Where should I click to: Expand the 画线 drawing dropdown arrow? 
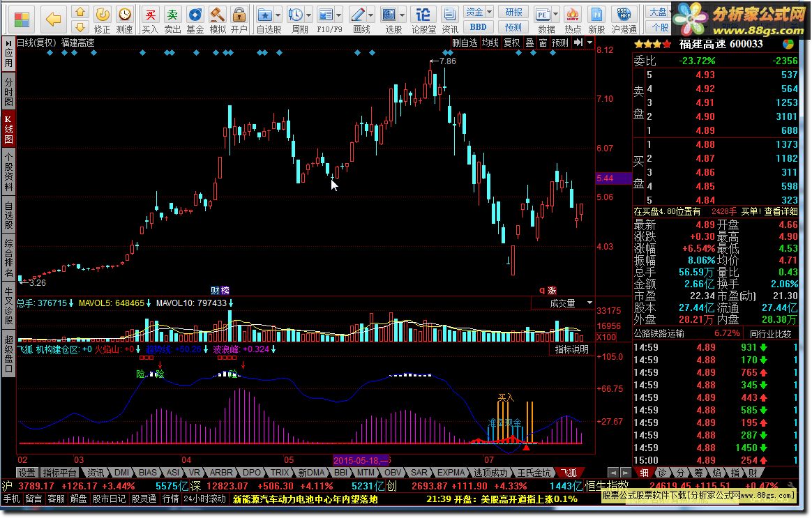point(371,15)
